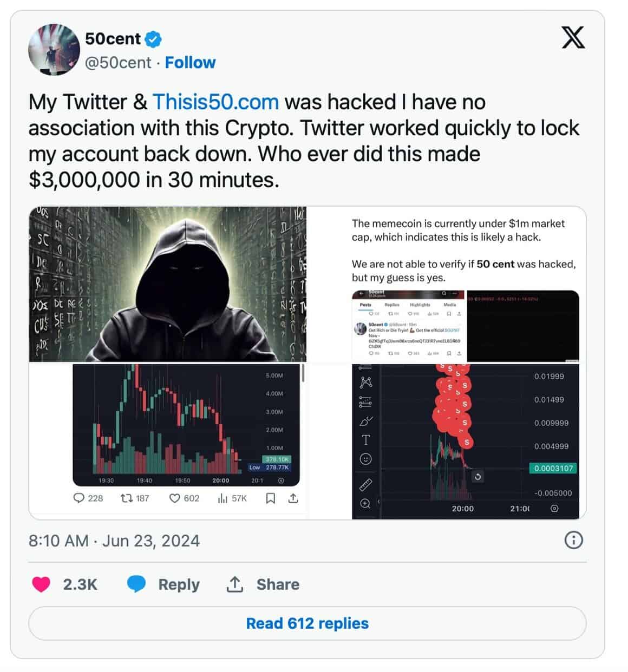Click the @50cent handle
The image size is (628, 672).
pos(118,63)
